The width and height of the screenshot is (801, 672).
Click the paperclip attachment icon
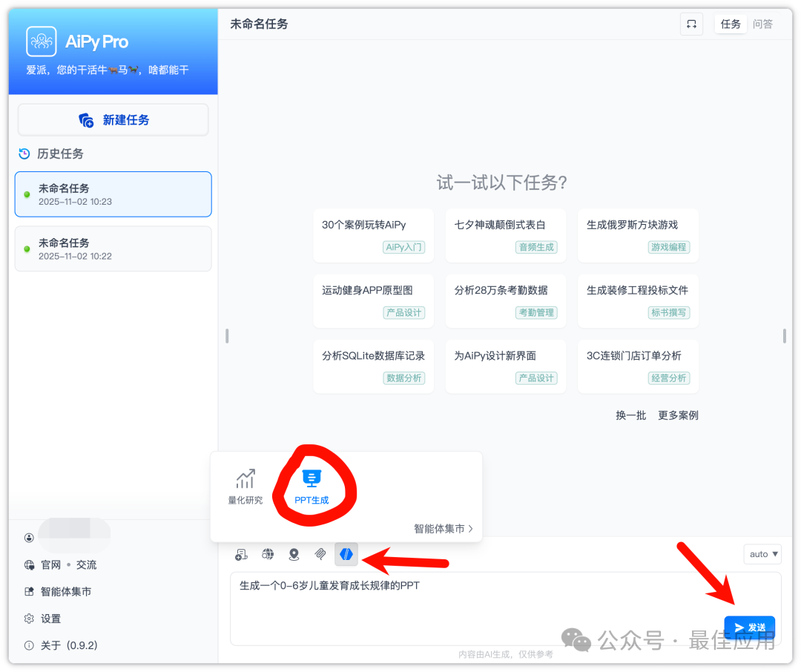click(x=320, y=553)
